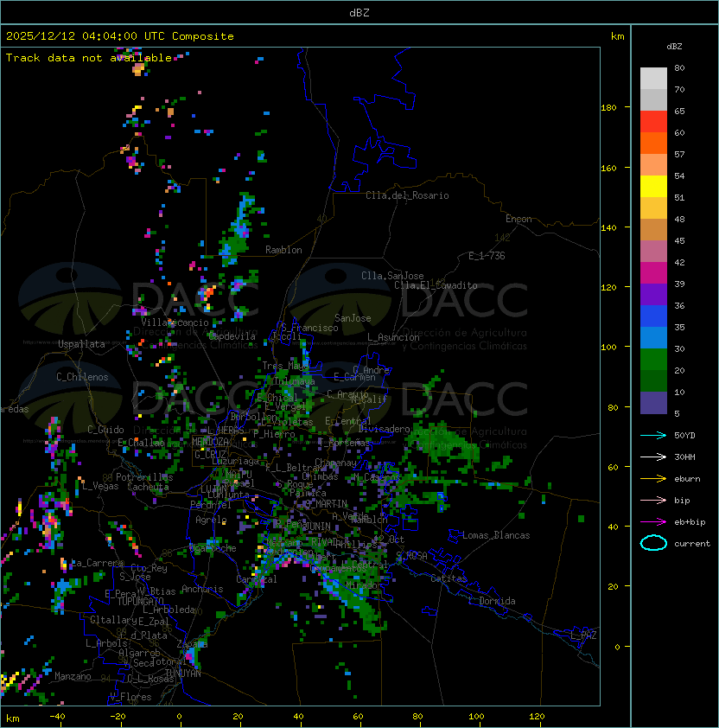This screenshot has width=719, height=728.
Task: Click the 120 tick on horizontal axis
Action: coord(537,717)
